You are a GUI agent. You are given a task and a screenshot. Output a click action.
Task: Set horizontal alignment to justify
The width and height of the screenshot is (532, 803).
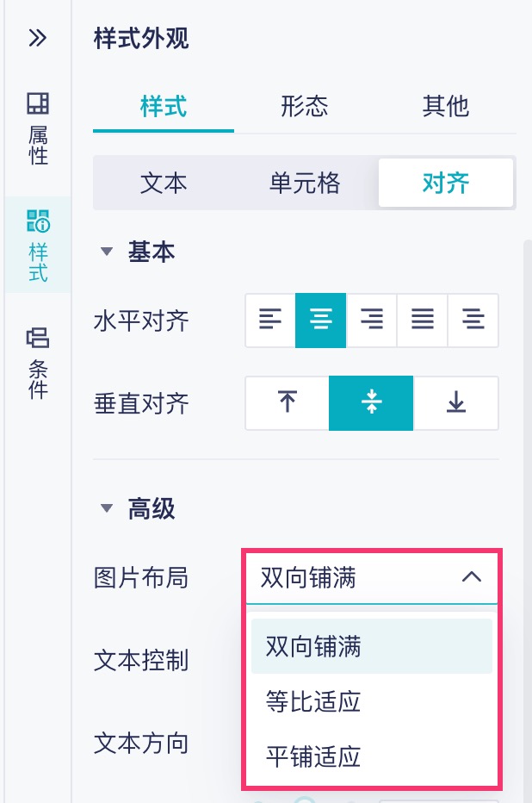[x=422, y=320]
